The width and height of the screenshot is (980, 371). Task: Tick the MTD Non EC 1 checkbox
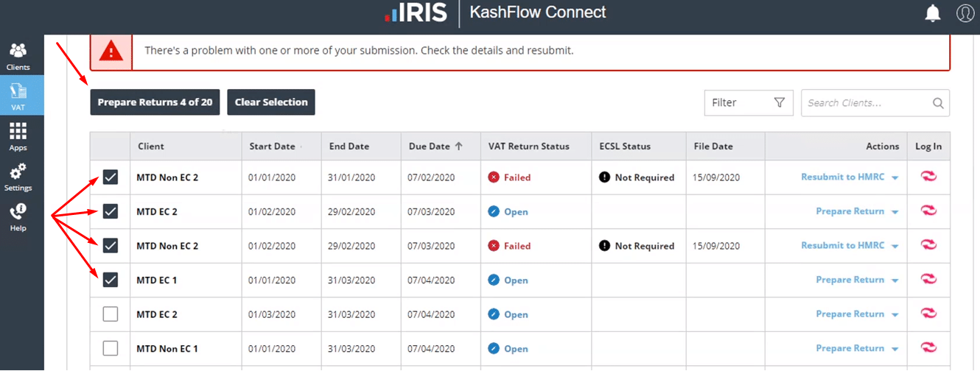pos(111,348)
